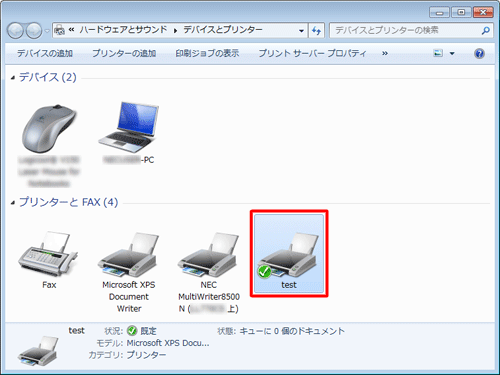This screenshot has height=375, width=500.
Task: Click the Fax label text
Action: [x=49, y=285]
